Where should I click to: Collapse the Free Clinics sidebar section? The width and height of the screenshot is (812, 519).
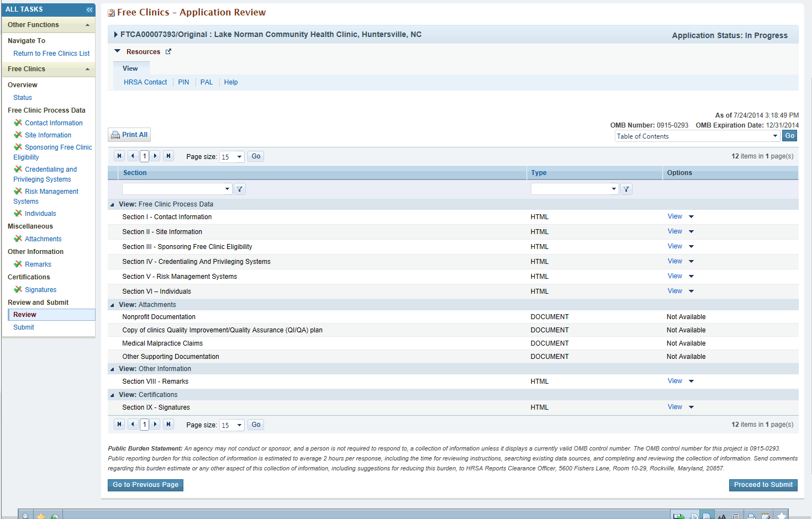[x=87, y=69]
